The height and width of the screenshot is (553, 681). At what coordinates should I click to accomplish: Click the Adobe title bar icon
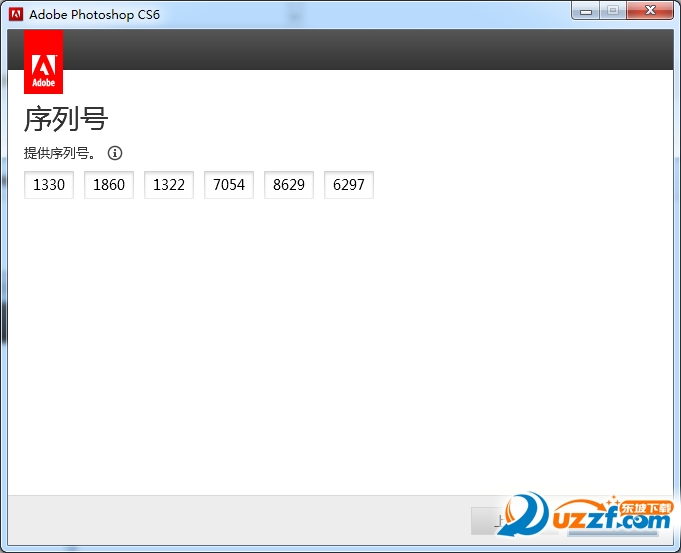(x=16, y=14)
